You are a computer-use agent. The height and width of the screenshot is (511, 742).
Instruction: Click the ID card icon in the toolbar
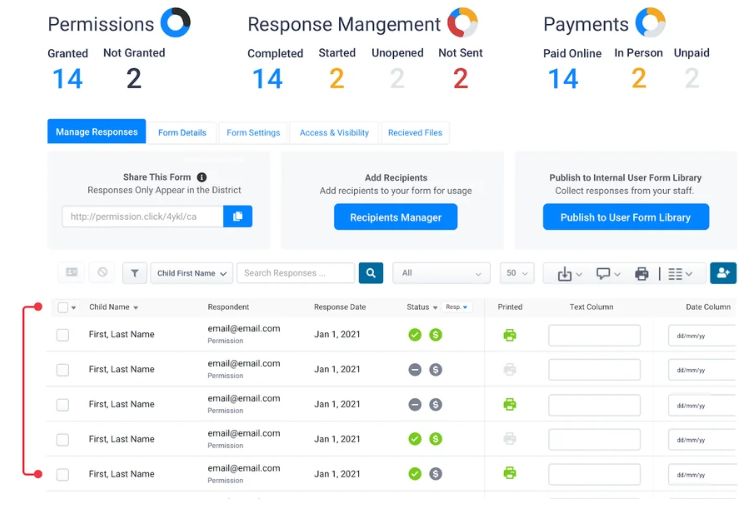tap(71, 273)
